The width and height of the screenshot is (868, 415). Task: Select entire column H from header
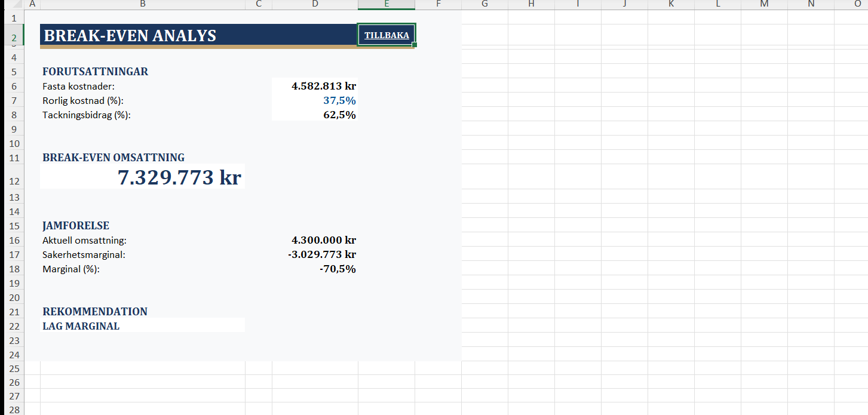(x=531, y=5)
